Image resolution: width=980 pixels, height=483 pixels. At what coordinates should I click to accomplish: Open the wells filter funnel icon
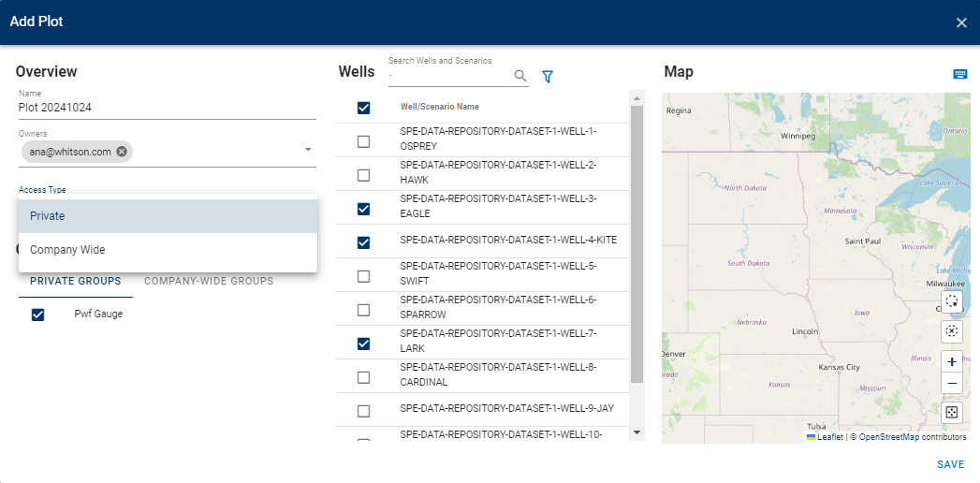click(x=548, y=76)
